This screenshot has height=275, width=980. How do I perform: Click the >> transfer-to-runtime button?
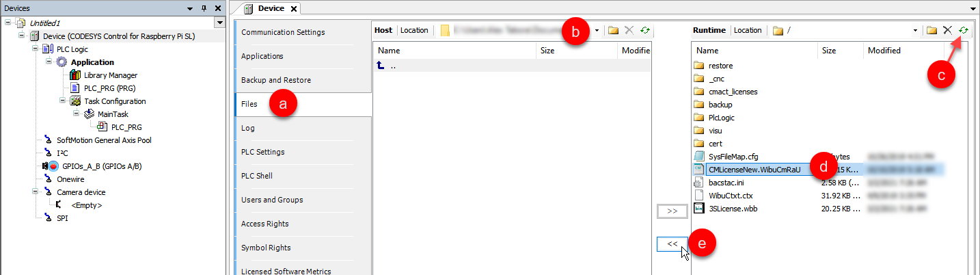672,211
